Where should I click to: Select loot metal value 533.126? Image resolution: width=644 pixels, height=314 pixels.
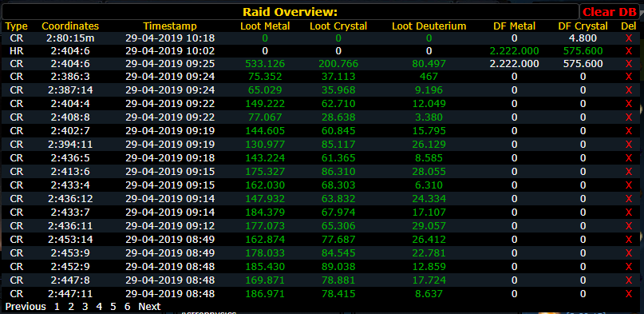[265, 64]
